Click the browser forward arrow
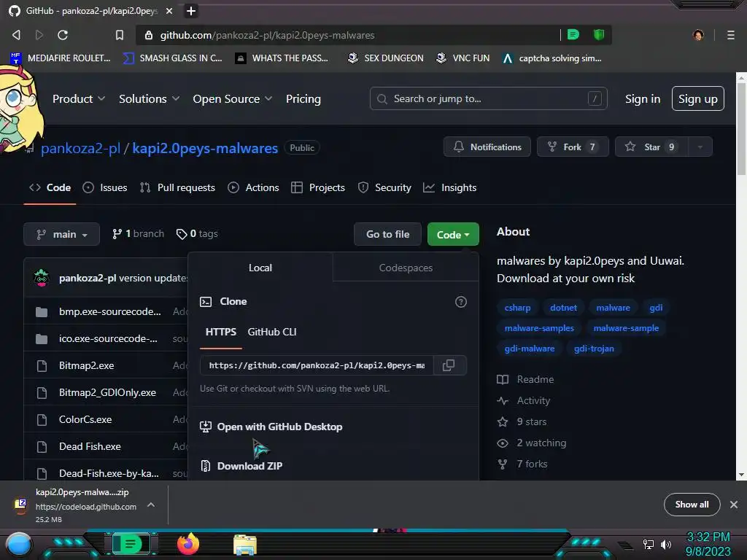Screen dimensions: 747x560 [x=39, y=35]
